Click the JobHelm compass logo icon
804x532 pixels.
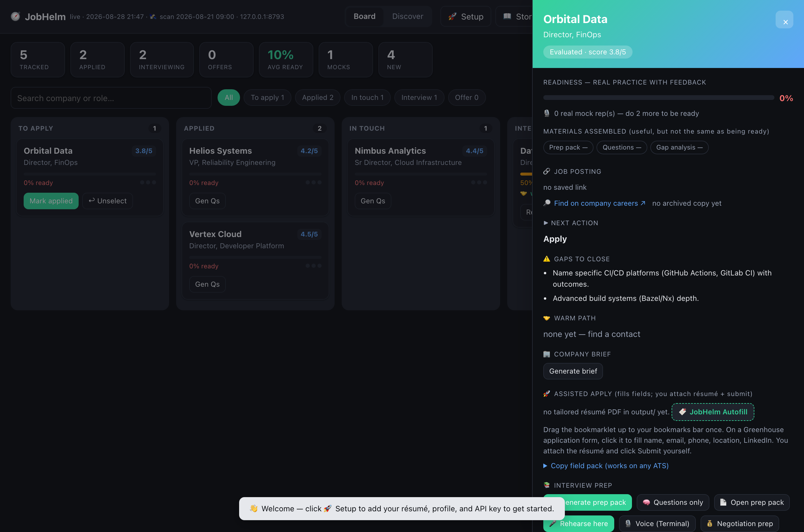[x=15, y=16]
